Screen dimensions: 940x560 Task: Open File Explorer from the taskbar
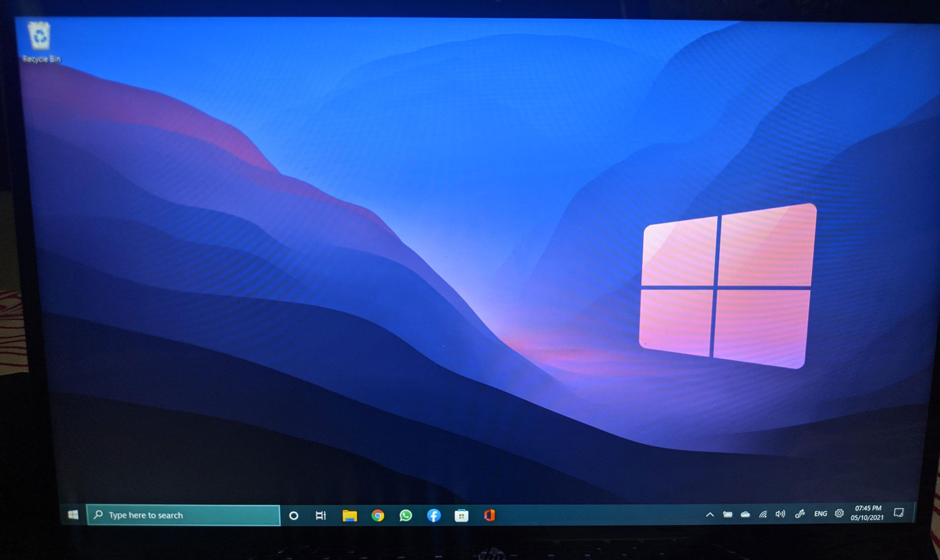(x=350, y=515)
